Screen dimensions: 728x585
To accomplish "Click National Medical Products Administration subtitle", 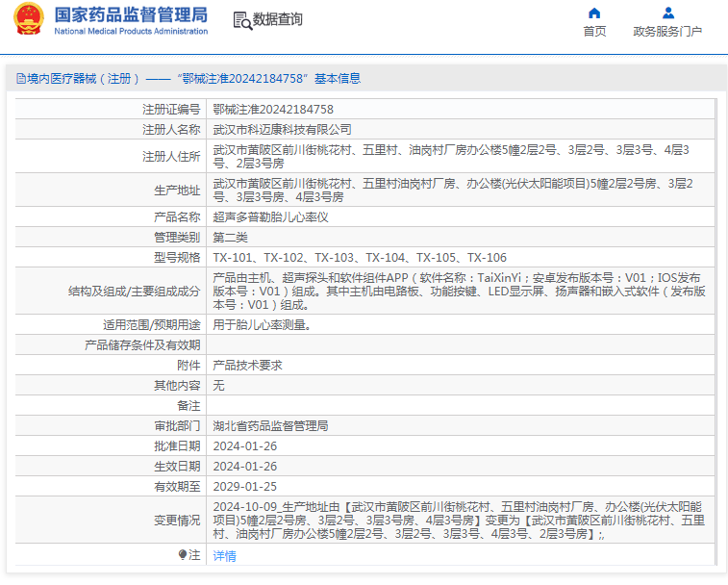I will click(x=131, y=31).
